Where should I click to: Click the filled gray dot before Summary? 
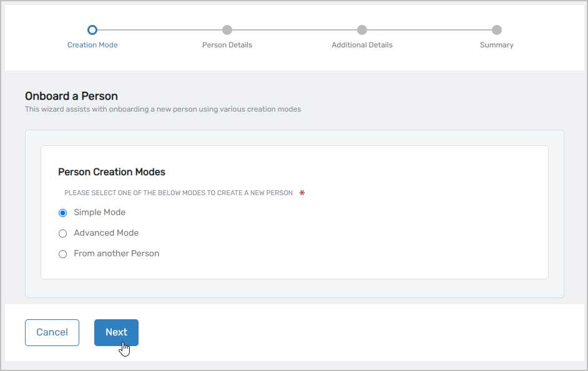497,29
